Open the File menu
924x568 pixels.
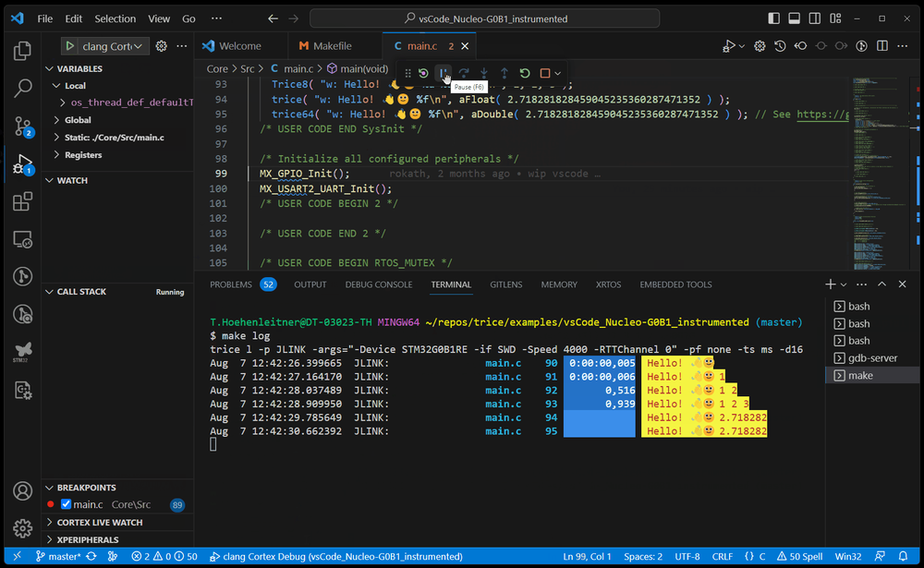pos(44,18)
